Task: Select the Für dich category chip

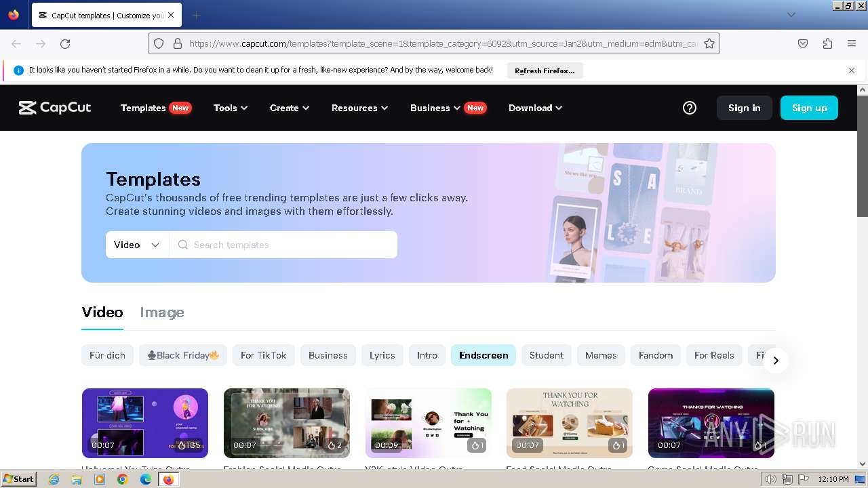Action: click(x=107, y=355)
